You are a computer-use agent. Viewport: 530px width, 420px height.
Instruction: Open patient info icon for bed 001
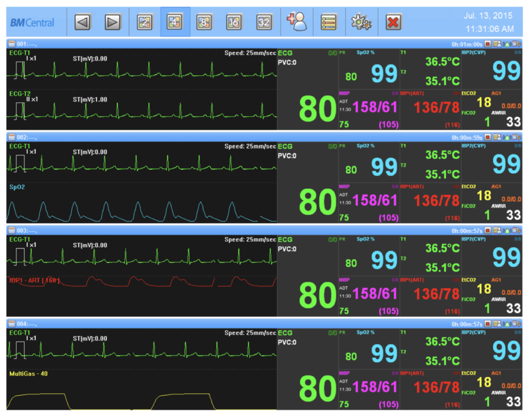(497, 44)
